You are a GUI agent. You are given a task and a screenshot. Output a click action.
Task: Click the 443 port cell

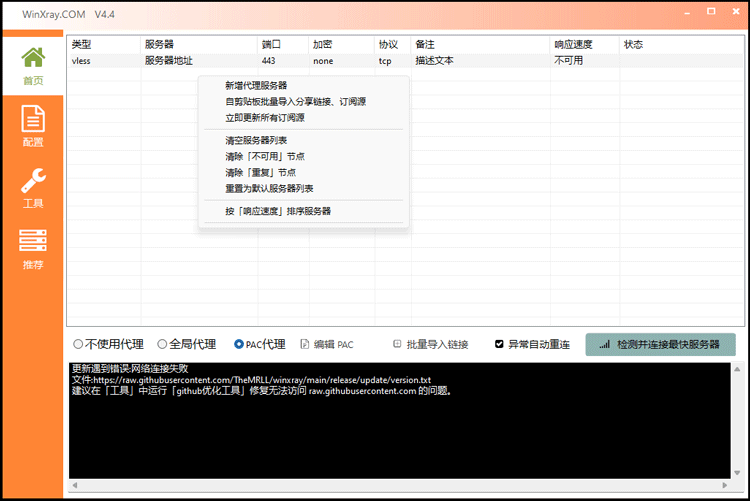pos(283,61)
